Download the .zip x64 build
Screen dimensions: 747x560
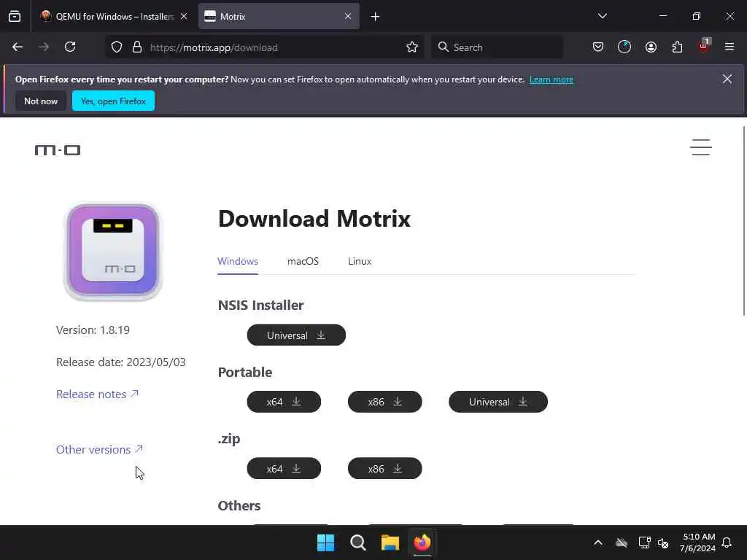click(284, 469)
